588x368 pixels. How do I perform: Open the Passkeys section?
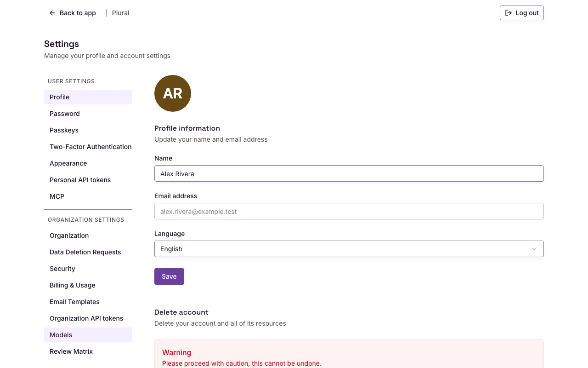(x=88, y=130)
